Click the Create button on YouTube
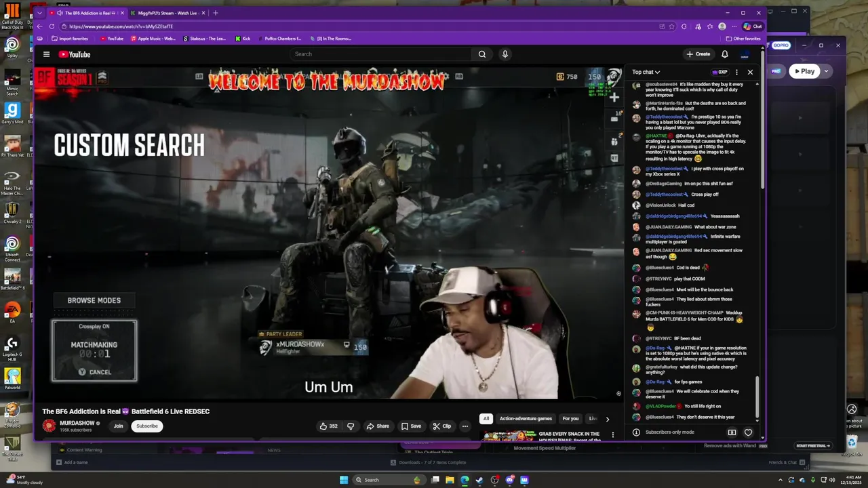868x488 pixels. pyautogui.click(x=698, y=54)
